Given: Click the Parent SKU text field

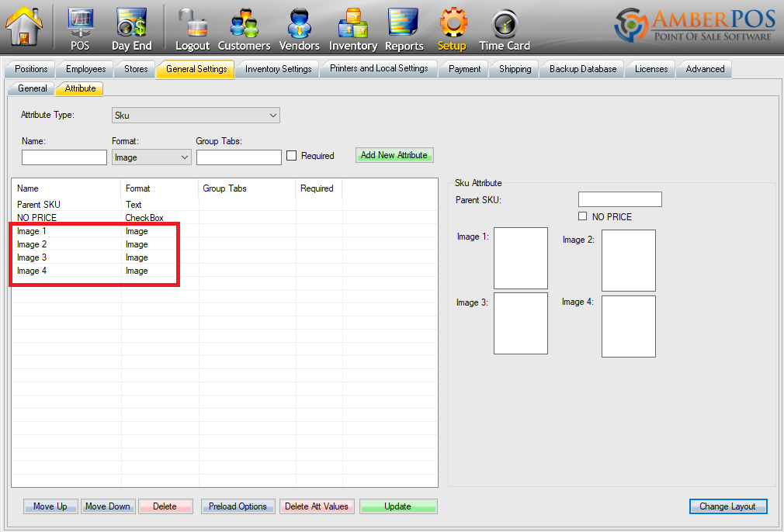Looking at the screenshot, I should 620,199.
